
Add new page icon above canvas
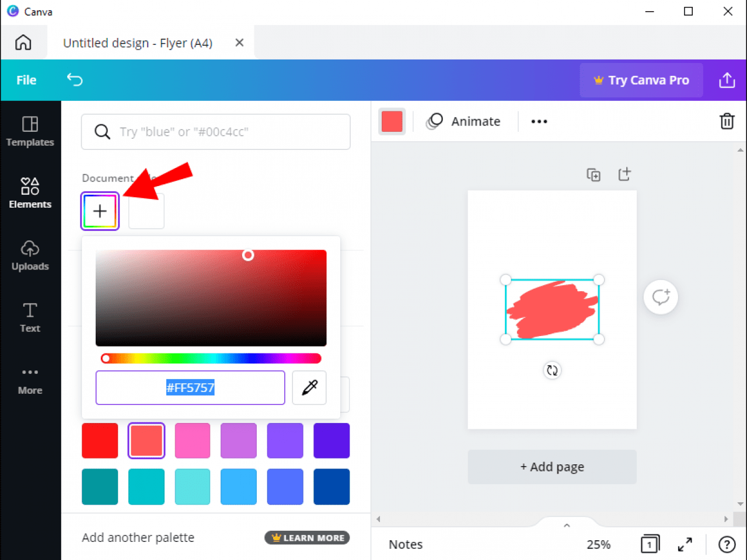(x=624, y=174)
